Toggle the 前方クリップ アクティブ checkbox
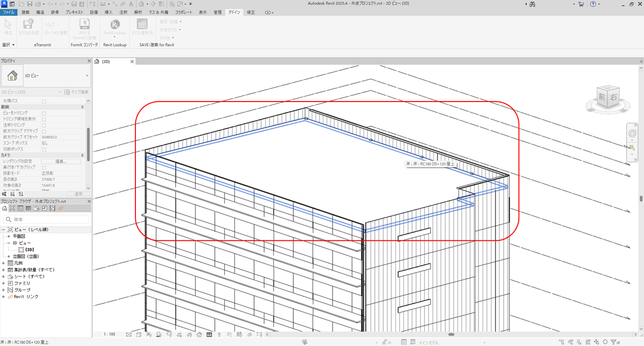This screenshot has height=346, width=644. click(44, 131)
